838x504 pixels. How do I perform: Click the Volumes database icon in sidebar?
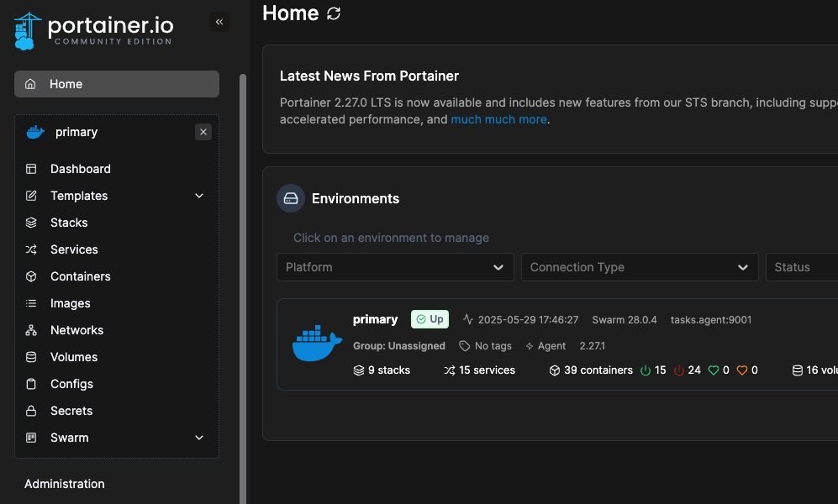point(31,357)
